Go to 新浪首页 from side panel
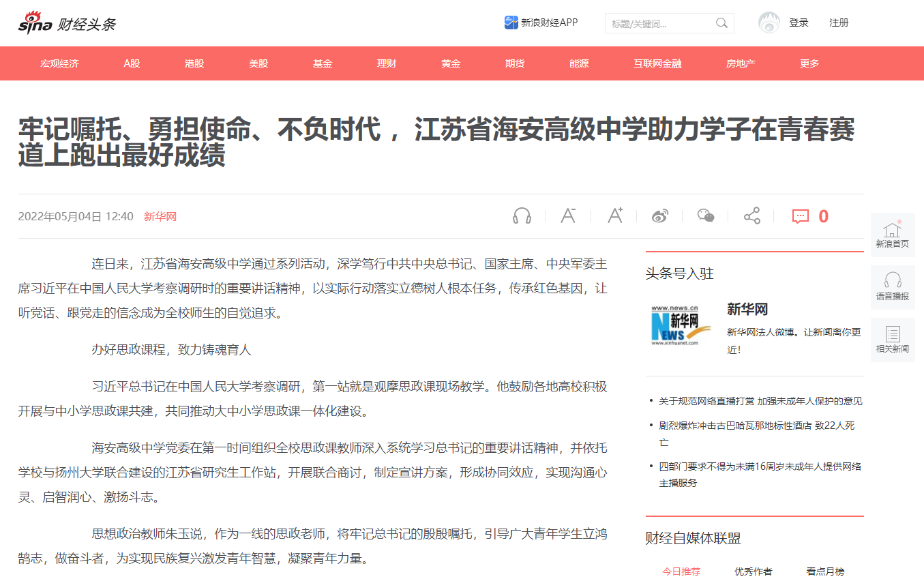This screenshot has width=924, height=579. [x=892, y=235]
